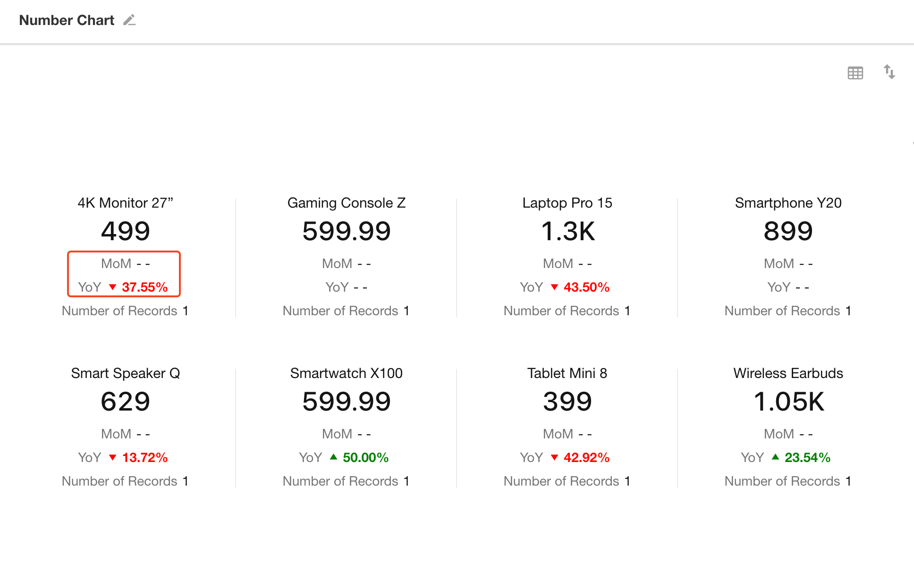The image size is (914, 588).
Task: Click the 50.00% YoY percentage
Action: [x=365, y=457]
